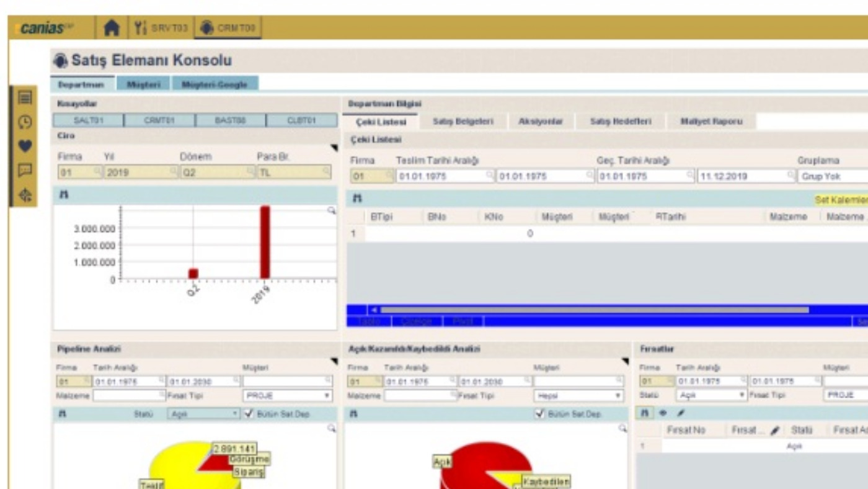
Task: Click the Set Kalemleri link
Action: tap(841, 200)
